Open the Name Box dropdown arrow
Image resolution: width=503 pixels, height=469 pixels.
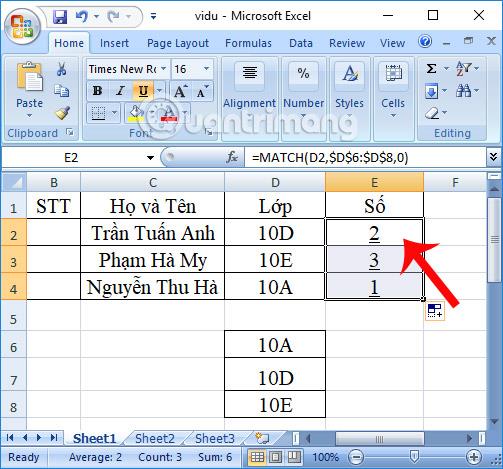point(150,158)
